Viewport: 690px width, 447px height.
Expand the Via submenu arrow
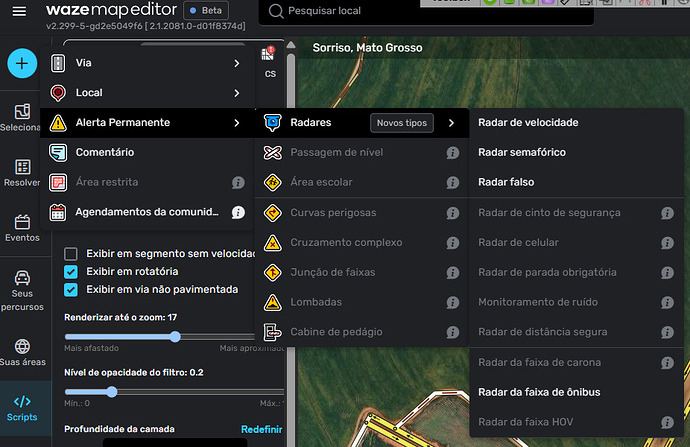coord(237,63)
